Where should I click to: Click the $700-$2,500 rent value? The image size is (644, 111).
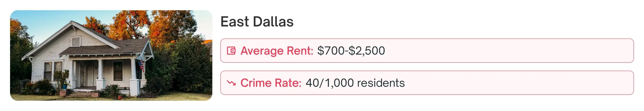click(351, 51)
